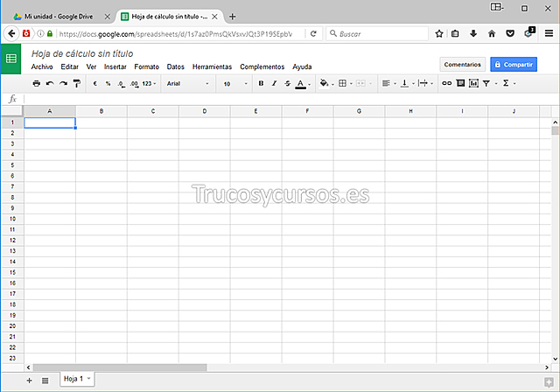Click the title Hoja de cálculo sin título
Viewport: 560px width, 392px height.
tap(82, 53)
